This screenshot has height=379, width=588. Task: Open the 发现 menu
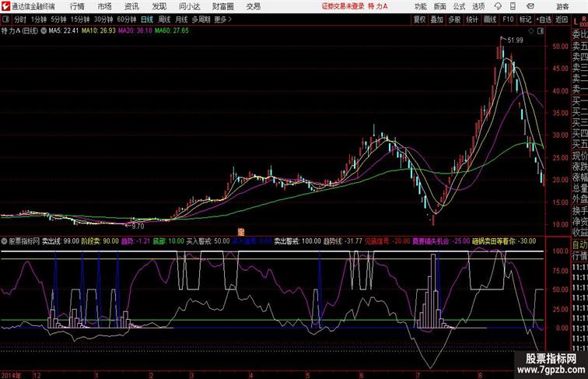[x=159, y=6]
